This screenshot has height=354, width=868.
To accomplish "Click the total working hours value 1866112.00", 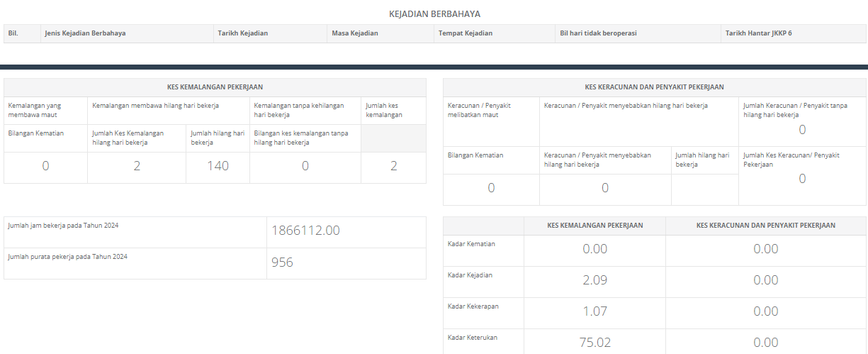I will click(306, 231).
